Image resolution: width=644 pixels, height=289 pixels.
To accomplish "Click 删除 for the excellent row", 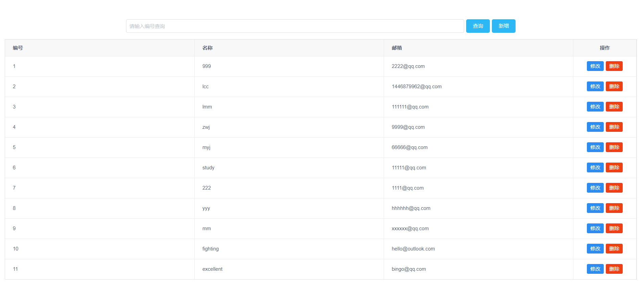I will tap(614, 269).
